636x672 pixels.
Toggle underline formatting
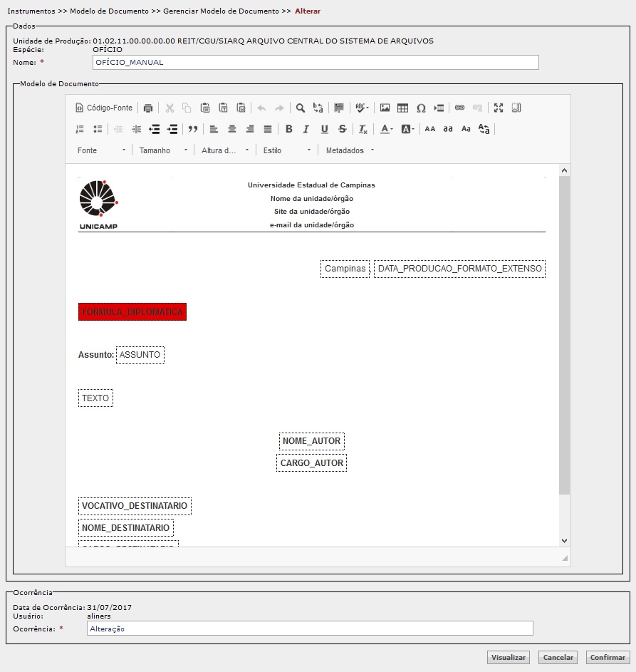pos(324,129)
